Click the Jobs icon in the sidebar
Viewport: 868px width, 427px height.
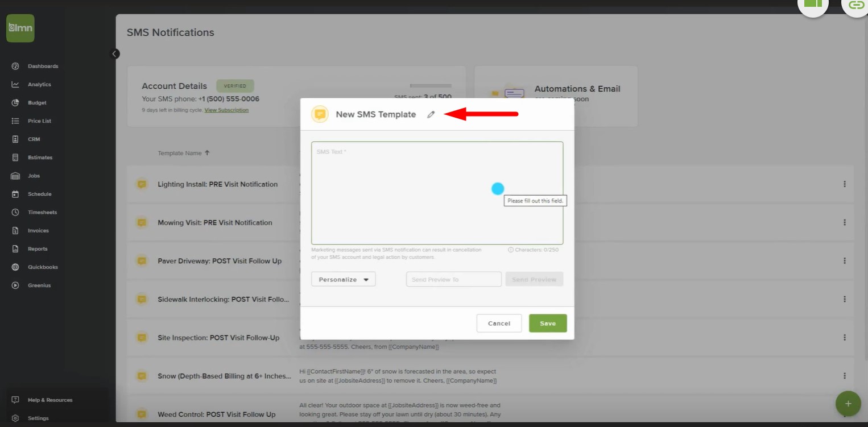tap(15, 176)
